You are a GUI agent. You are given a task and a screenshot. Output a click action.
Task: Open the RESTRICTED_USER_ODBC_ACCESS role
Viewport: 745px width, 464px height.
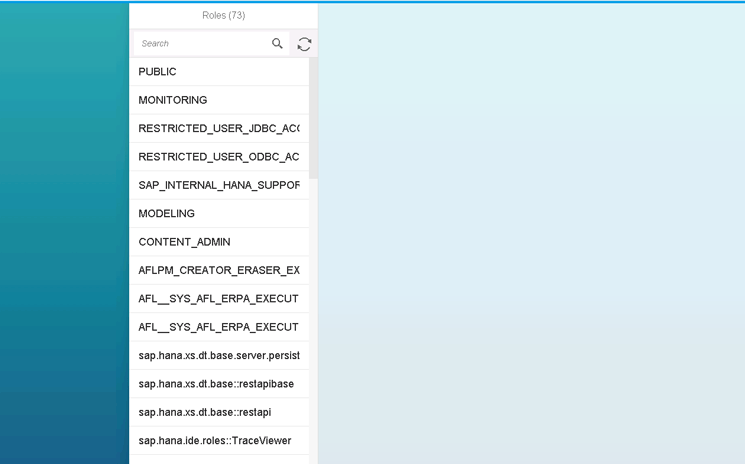tap(218, 157)
